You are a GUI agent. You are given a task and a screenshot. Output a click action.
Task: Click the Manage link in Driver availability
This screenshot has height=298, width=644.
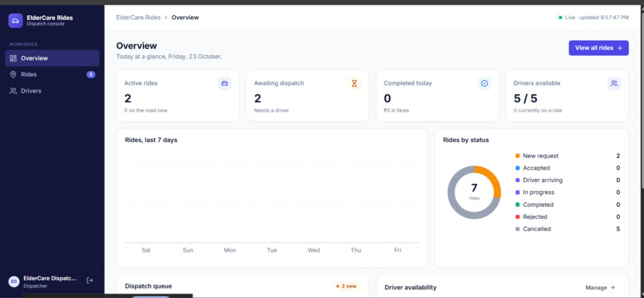click(600, 288)
